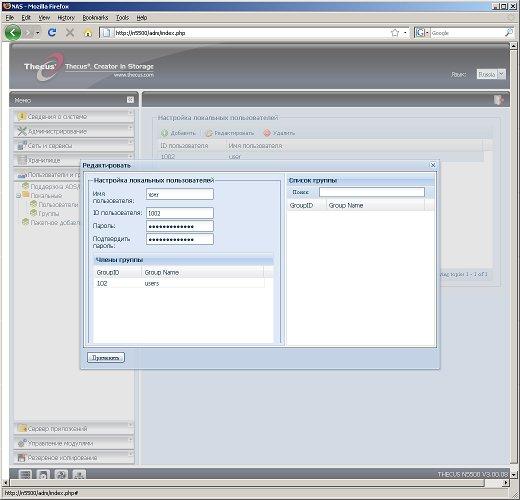Open the History menu

(66, 18)
